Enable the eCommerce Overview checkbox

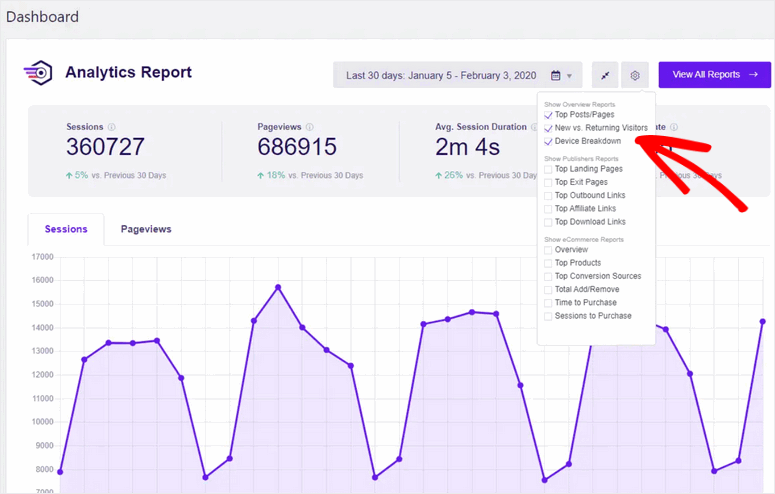coord(548,250)
